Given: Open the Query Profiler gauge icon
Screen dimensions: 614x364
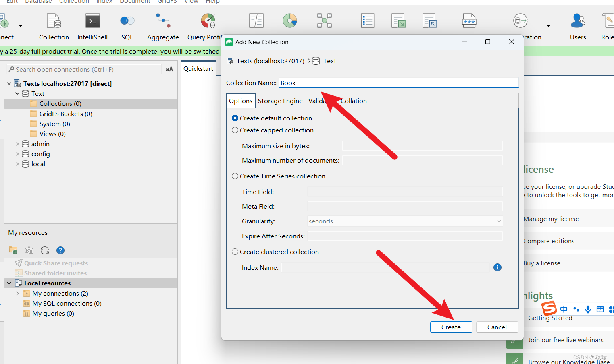Looking at the screenshot, I should tap(208, 21).
